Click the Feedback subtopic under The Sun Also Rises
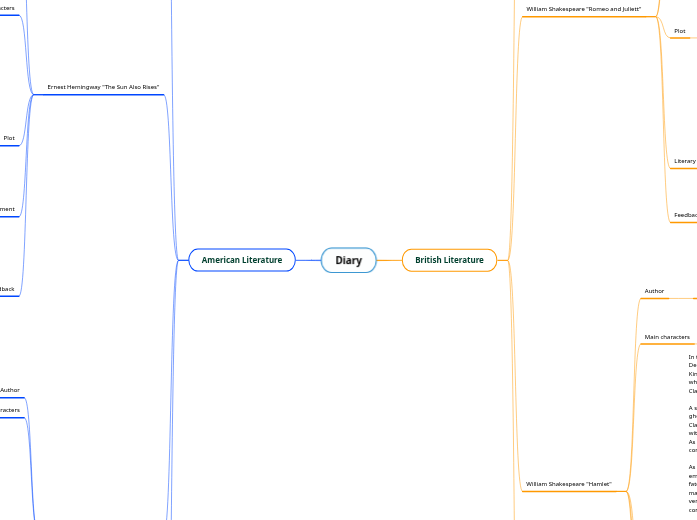Image resolution: width=697 pixels, height=520 pixels. 7,289
